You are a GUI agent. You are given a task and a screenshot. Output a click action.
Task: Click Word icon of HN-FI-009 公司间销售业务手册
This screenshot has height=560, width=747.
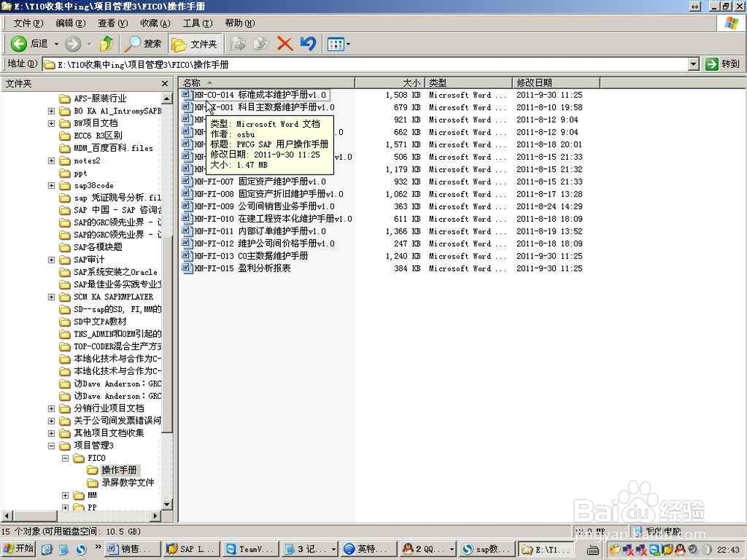(187, 206)
